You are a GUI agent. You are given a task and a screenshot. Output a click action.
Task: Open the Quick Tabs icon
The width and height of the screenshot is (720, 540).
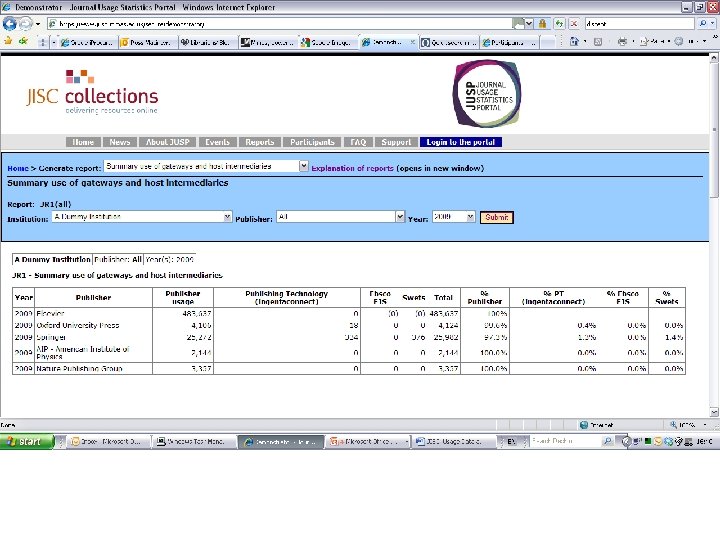pyautogui.click(x=42, y=42)
